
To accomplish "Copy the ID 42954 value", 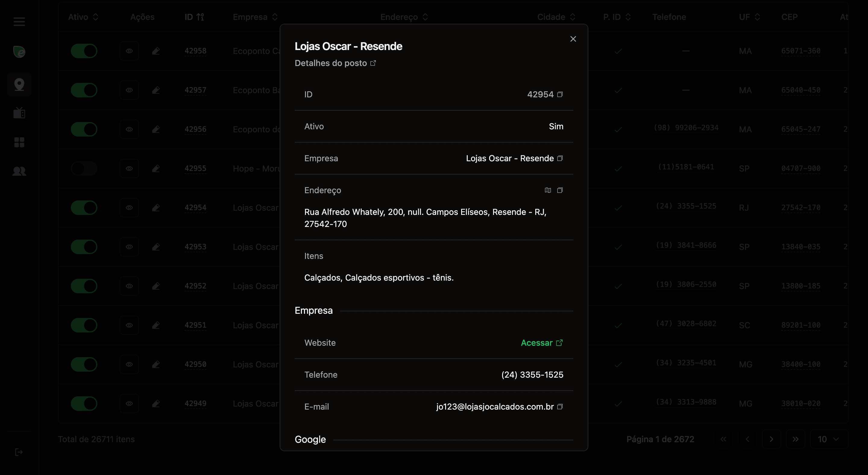I will pos(560,94).
